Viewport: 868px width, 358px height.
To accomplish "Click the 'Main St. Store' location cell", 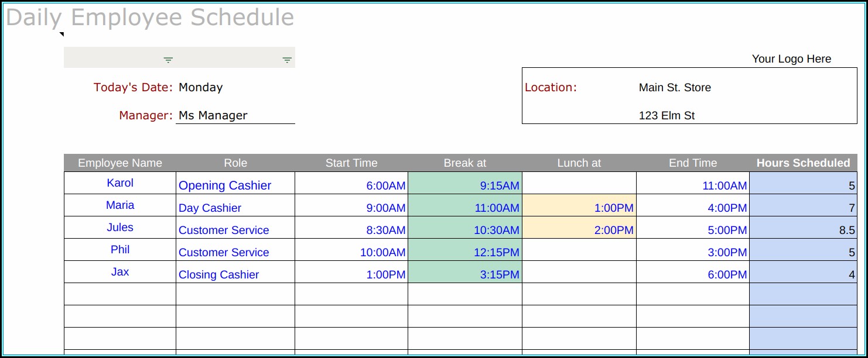I will pyautogui.click(x=675, y=88).
